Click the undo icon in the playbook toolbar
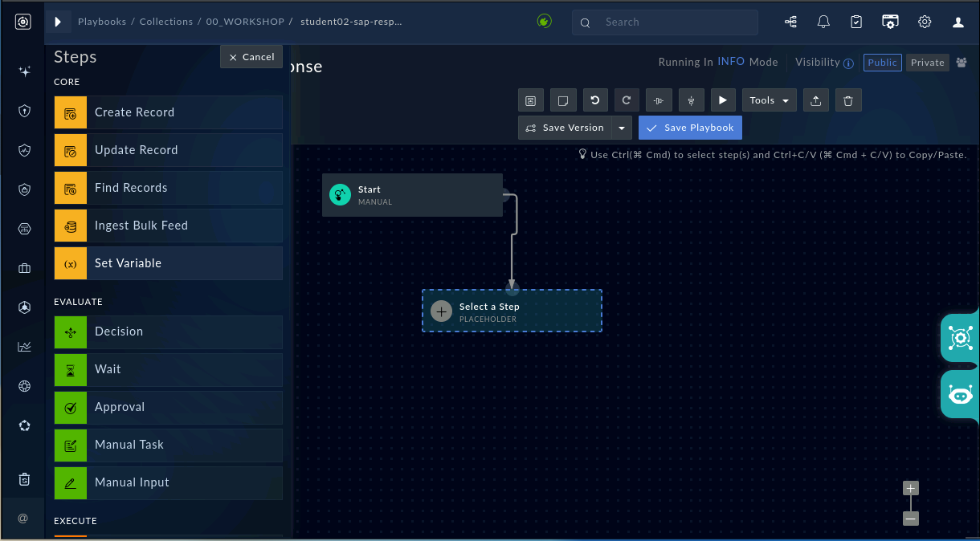The image size is (980, 541). (x=595, y=100)
